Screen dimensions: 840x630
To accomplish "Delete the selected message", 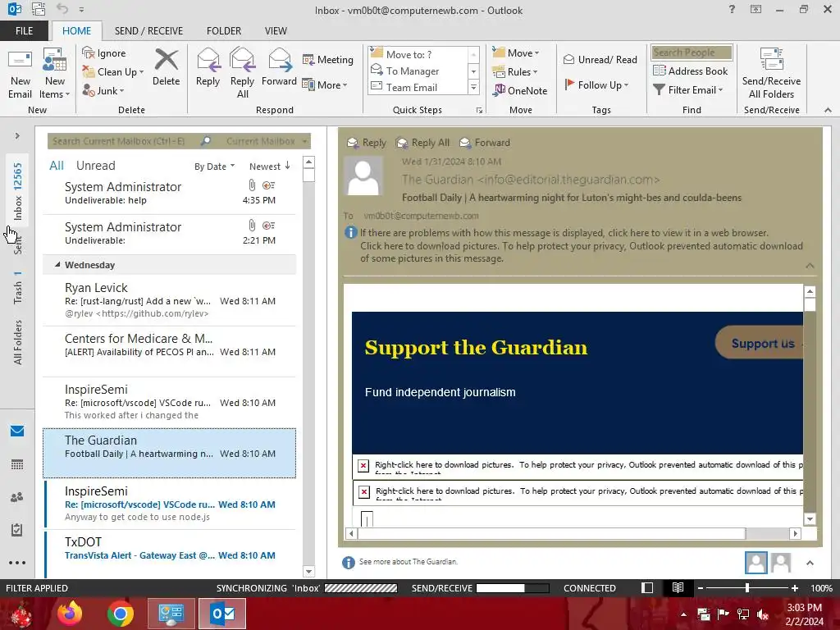I will coord(166,68).
